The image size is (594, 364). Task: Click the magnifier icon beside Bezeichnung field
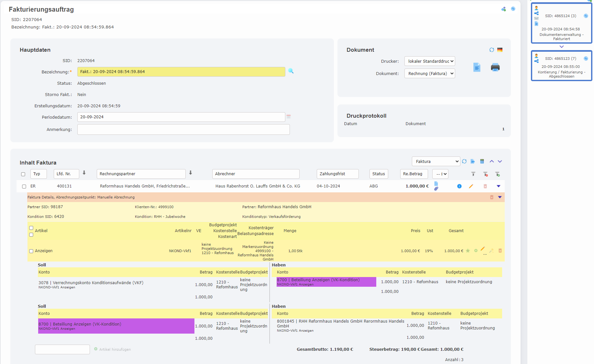click(x=291, y=71)
